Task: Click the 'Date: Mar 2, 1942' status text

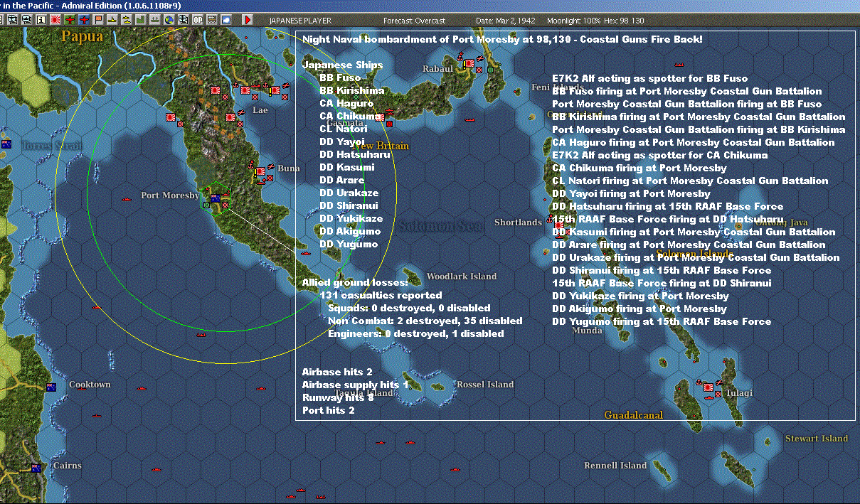Action: click(506, 21)
